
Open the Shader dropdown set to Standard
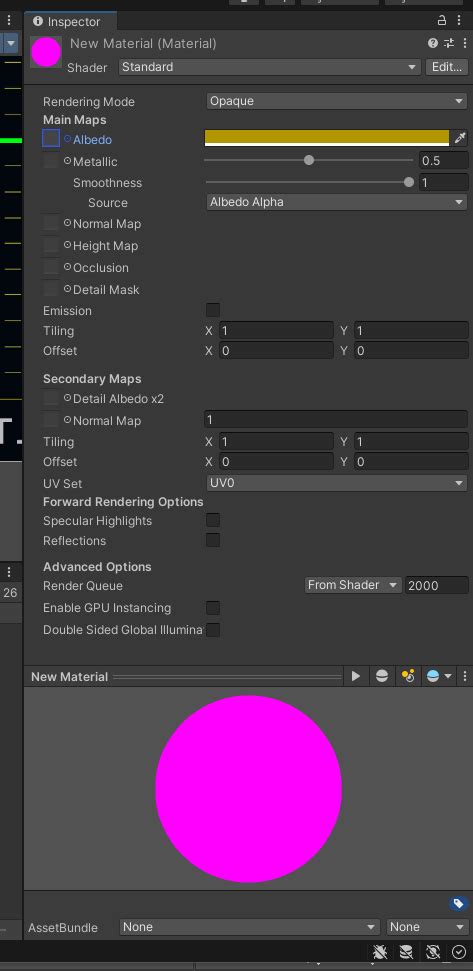270,67
